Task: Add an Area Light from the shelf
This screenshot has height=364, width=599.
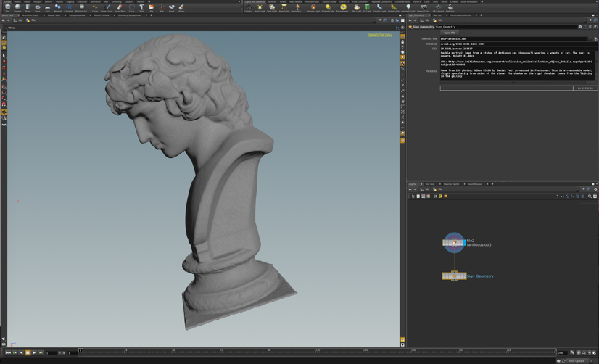Action: click(x=284, y=8)
